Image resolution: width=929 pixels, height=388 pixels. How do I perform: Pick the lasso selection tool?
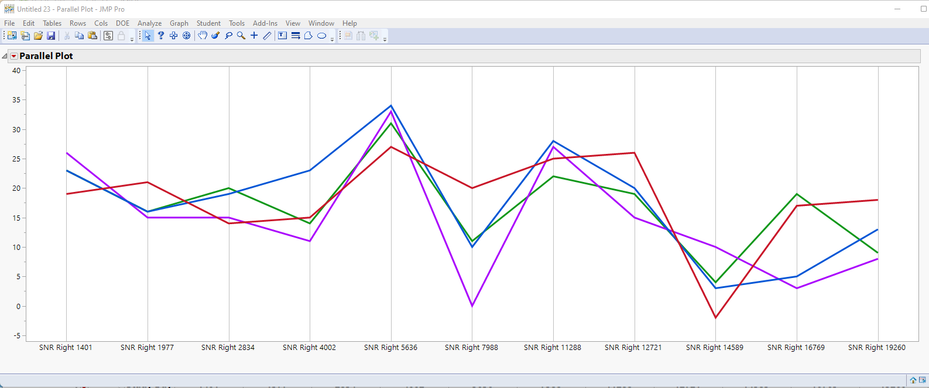tap(228, 36)
